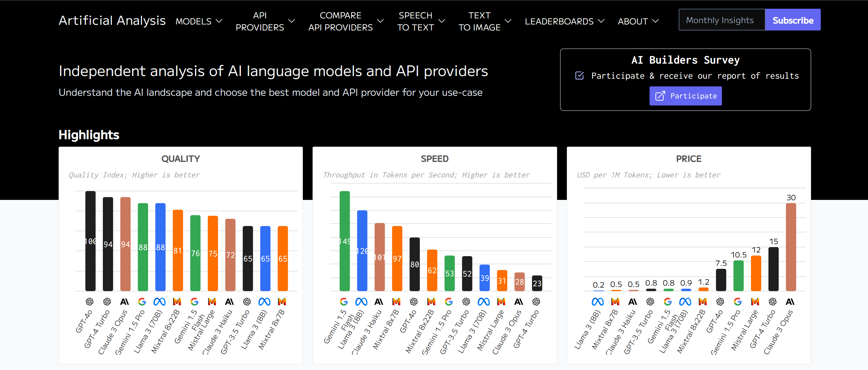Screen dimensions: 868x370
Task: Focus the Monthly Insights email field
Action: (x=721, y=20)
